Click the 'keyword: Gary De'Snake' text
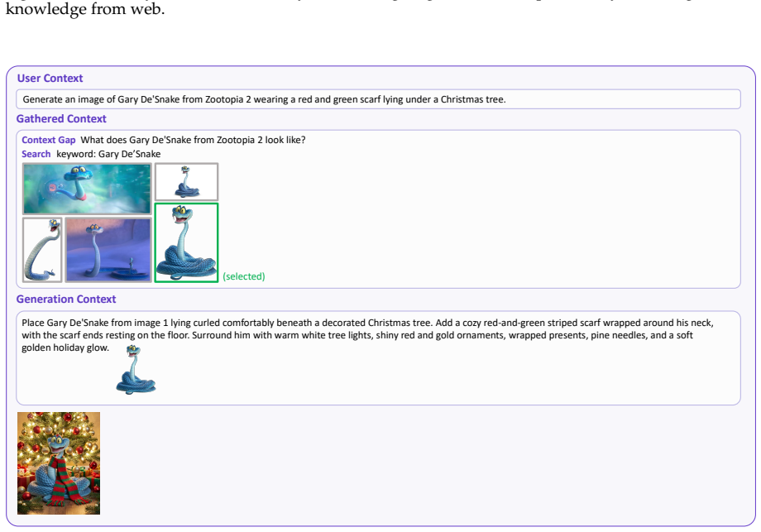761x532 pixels. [108, 154]
